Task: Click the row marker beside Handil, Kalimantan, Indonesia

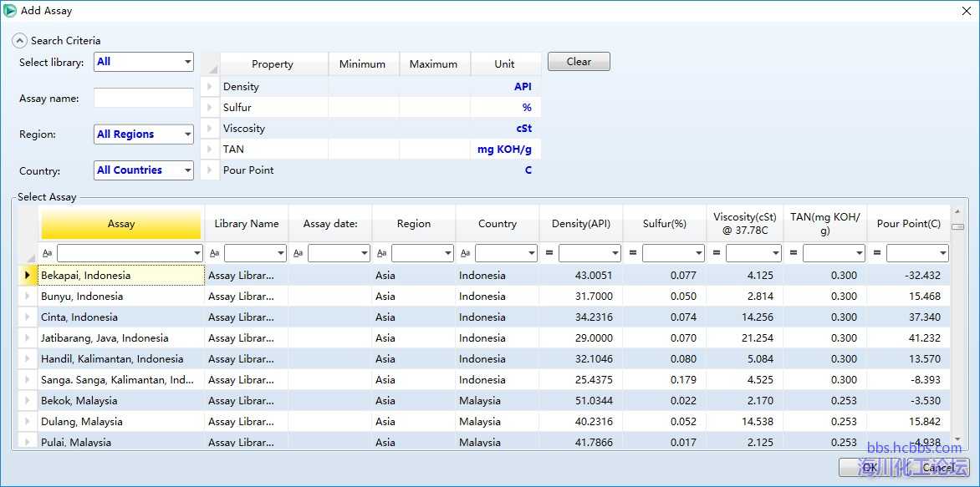Action: click(x=27, y=359)
